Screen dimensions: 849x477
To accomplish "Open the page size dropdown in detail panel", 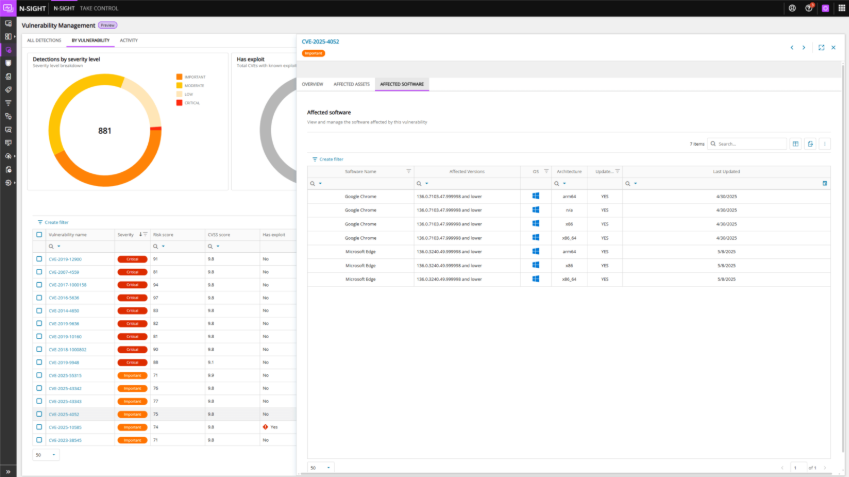I will coord(320,467).
